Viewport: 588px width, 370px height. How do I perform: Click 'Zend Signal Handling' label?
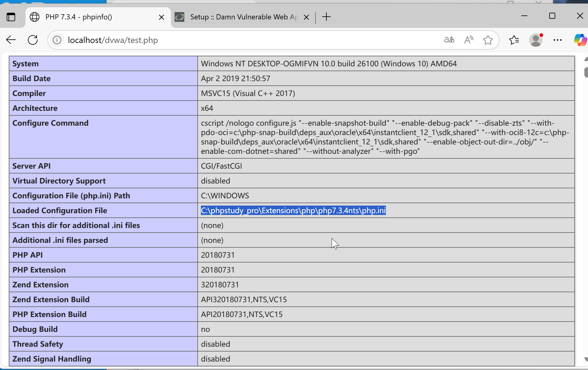(52, 359)
